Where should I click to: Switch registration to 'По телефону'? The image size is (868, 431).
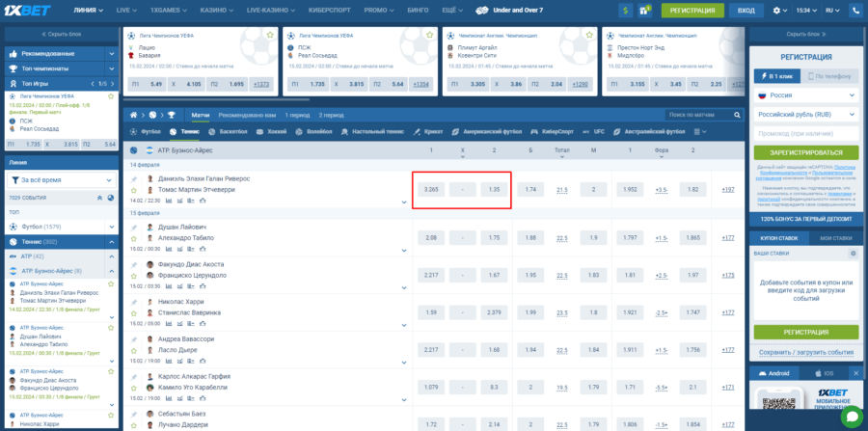point(829,75)
